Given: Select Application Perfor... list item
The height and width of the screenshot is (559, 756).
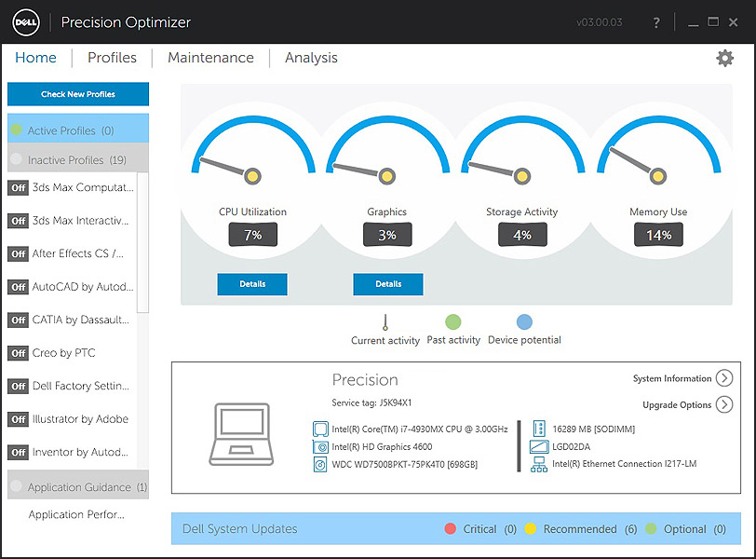Looking at the screenshot, I should click(x=76, y=514).
